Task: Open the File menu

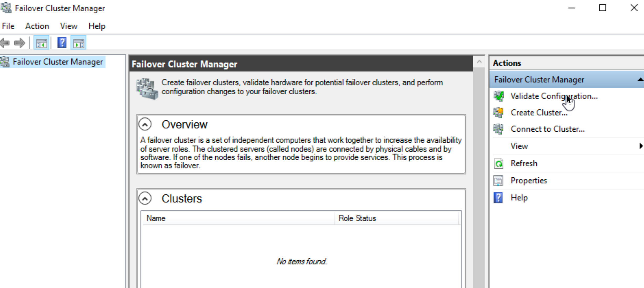Action: (x=8, y=26)
